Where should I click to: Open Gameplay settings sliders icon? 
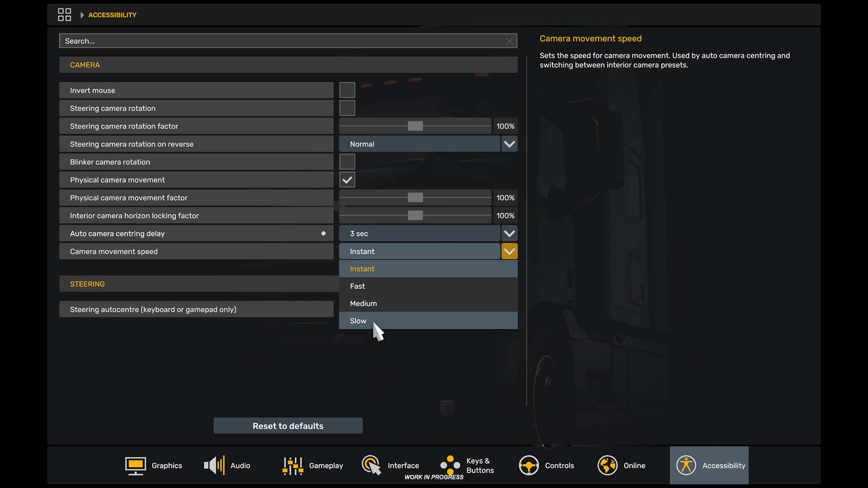(292, 465)
